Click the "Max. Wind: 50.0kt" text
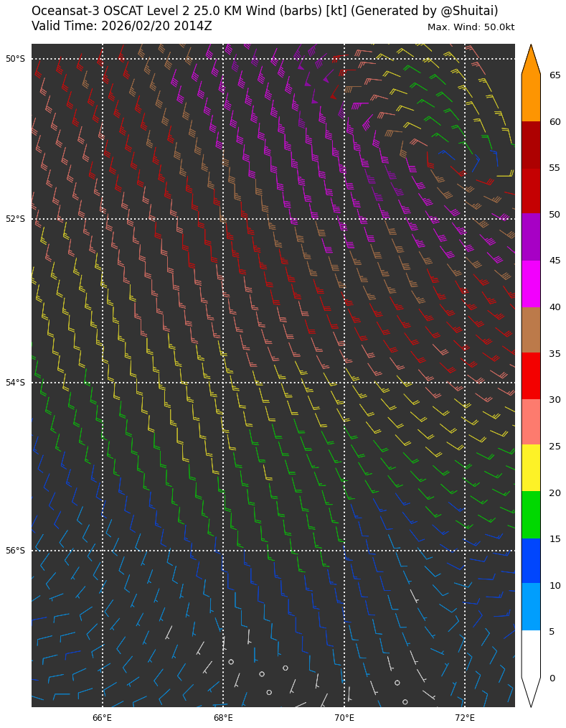The height and width of the screenshot is (728, 566). [471, 27]
